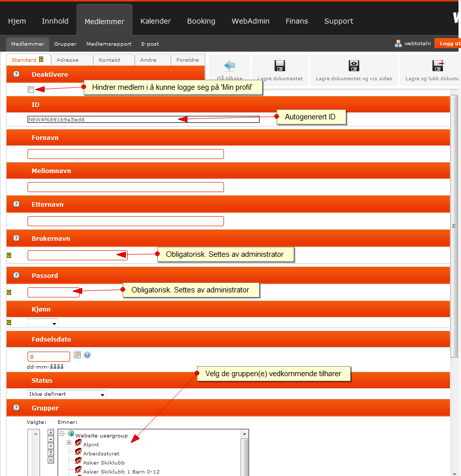Open the Innhold menu
Image resolution: width=461 pixels, height=476 pixels.
click(55, 21)
